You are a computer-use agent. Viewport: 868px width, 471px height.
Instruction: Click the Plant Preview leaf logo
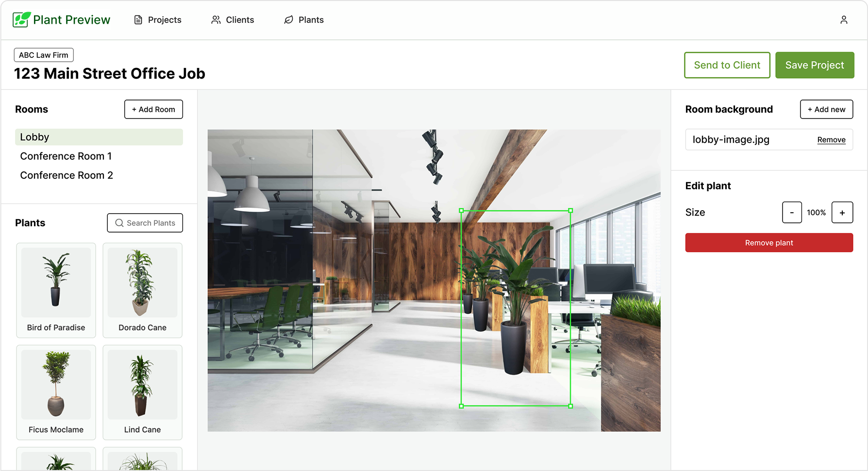point(22,19)
